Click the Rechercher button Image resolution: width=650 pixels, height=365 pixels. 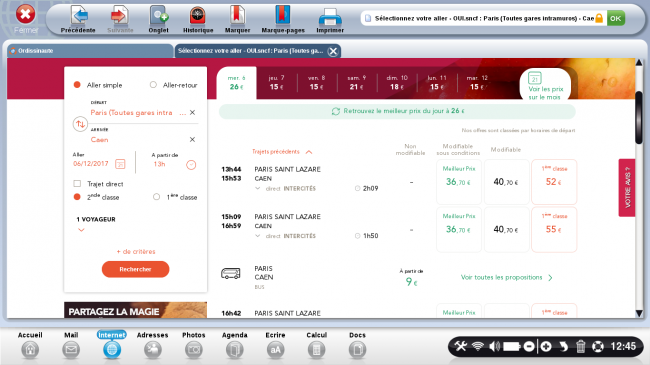pyautogui.click(x=136, y=269)
